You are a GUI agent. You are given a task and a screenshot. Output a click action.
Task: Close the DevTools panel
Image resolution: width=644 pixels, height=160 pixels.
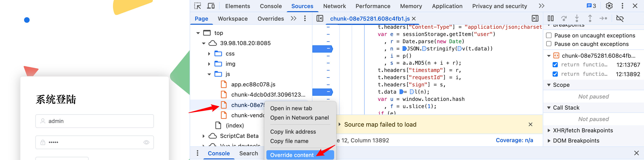point(635,6)
